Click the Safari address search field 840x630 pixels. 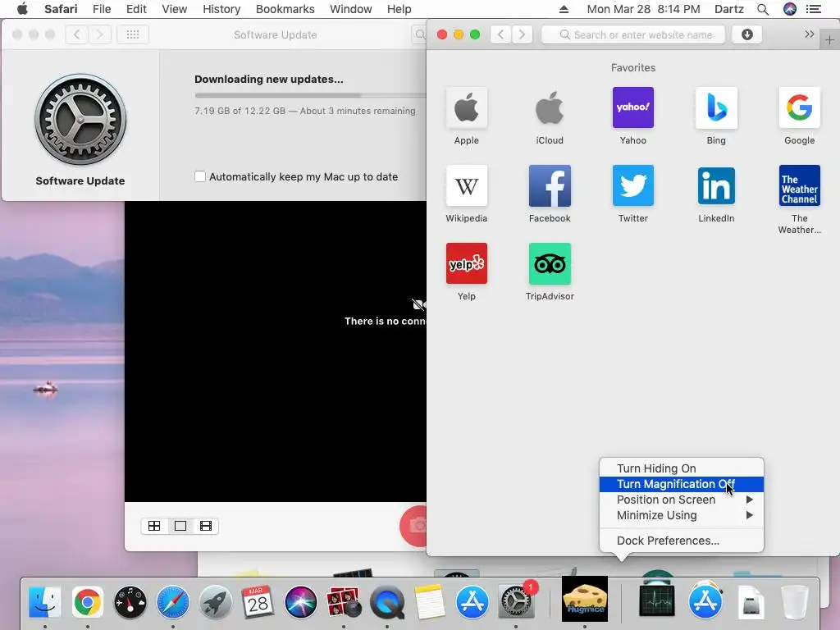pos(633,34)
